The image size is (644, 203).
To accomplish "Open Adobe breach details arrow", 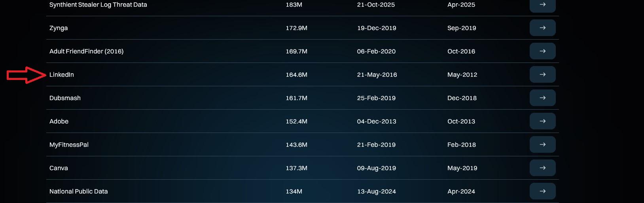I will click(542, 121).
